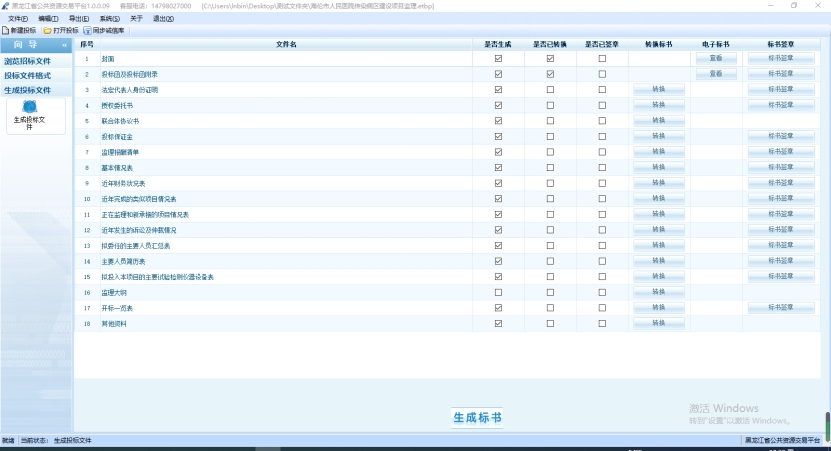Click 转换 button for 法定代表人身份证明 row

tap(658, 90)
